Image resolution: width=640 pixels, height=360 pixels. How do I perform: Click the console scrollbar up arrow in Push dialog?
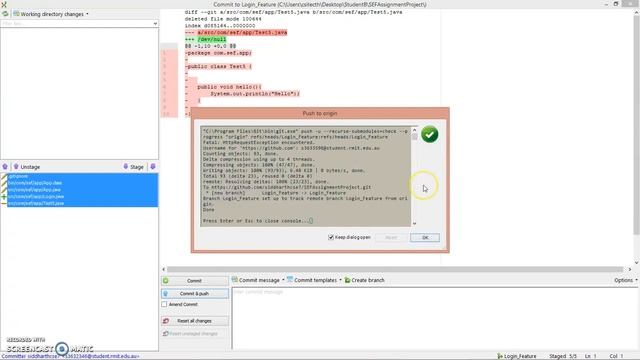tap(414, 130)
